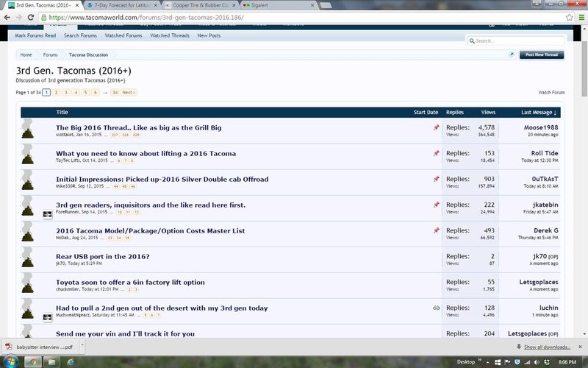Click the browser forward arrow
The width and height of the screenshot is (588, 368).
(19, 17)
